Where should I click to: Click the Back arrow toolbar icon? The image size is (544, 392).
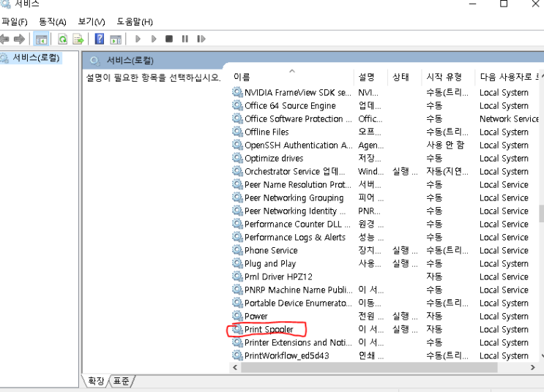click(x=4, y=39)
